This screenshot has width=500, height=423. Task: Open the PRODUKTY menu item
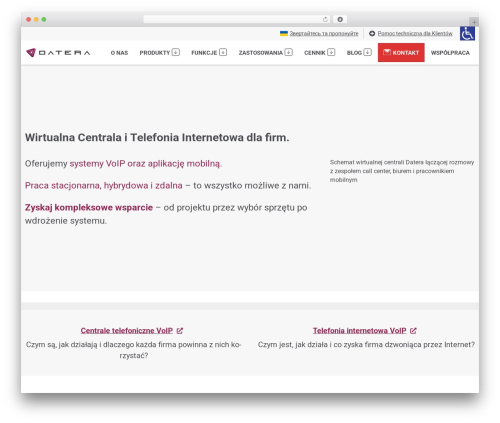pos(155,53)
